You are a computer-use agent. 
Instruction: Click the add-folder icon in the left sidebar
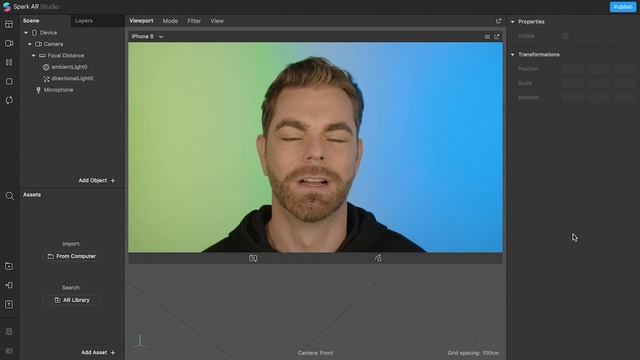click(x=9, y=266)
